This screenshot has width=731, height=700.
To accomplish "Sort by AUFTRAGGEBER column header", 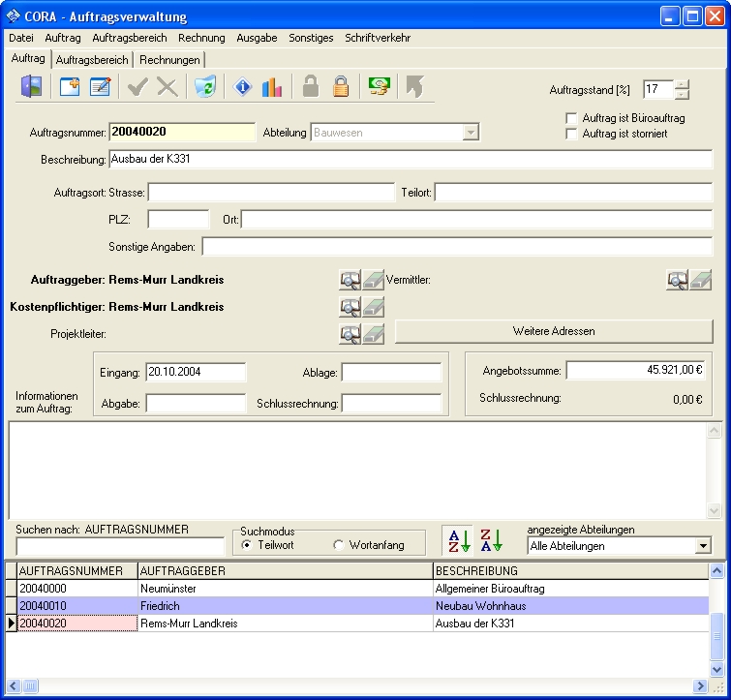I will [x=286, y=571].
